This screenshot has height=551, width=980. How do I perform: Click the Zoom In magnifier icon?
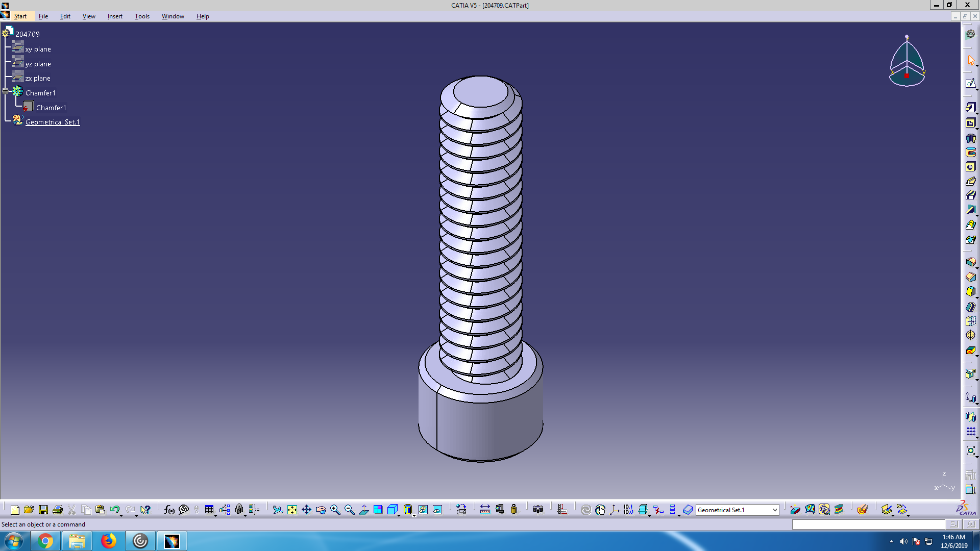tap(335, 510)
